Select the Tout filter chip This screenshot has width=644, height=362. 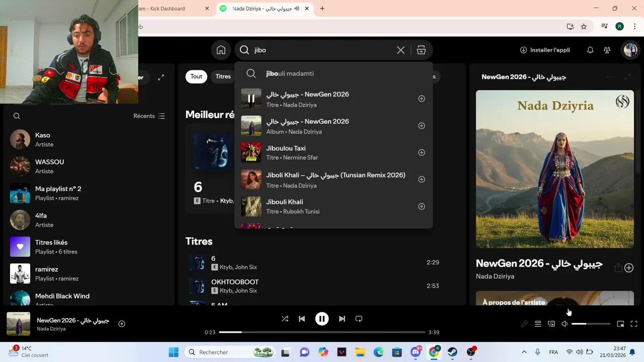(x=196, y=76)
